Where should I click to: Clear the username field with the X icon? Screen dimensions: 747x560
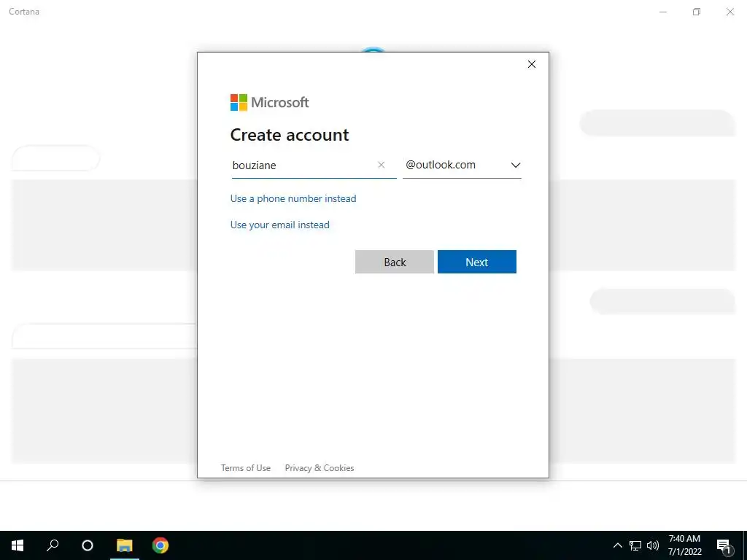pos(381,165)
